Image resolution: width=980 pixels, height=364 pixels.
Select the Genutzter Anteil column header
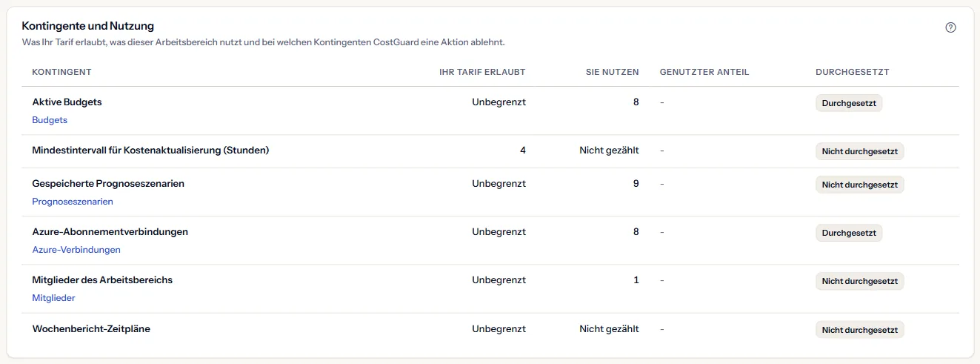[x=704, y=72]
